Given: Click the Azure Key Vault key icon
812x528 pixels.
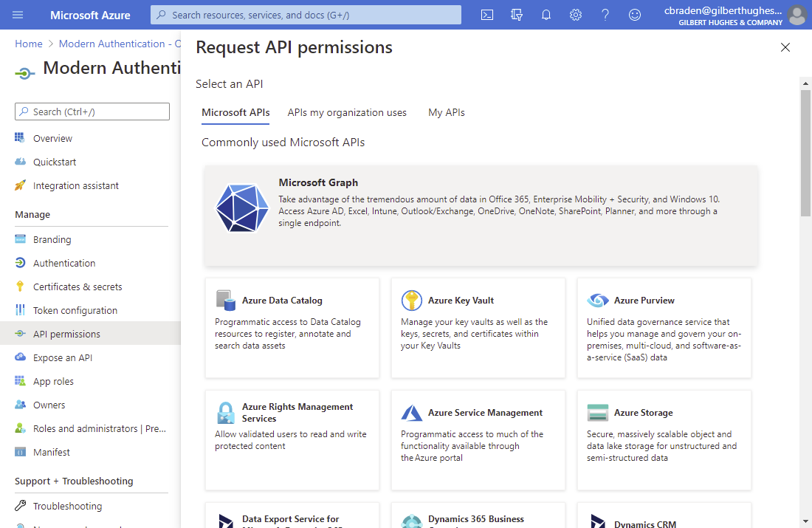Looking at the screenshot, I should click(412, 301).
